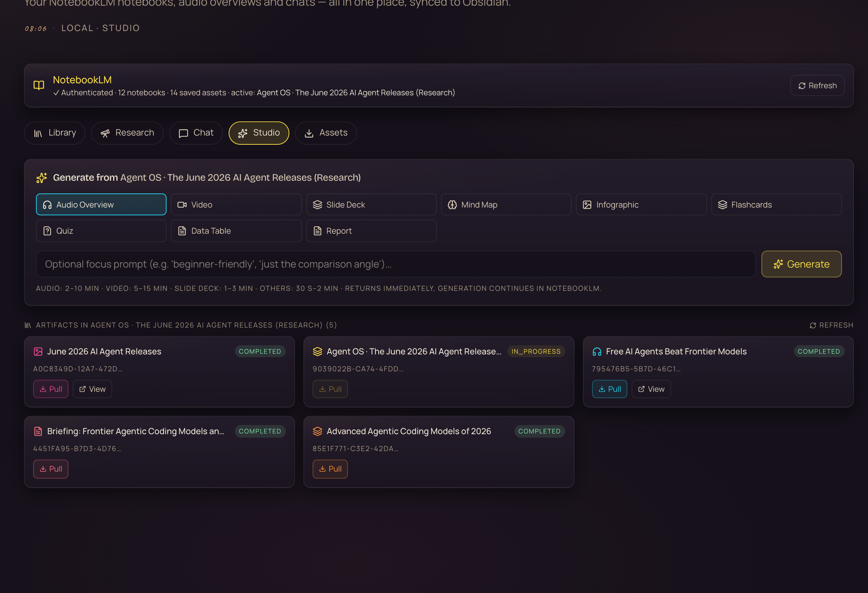View the June 2026 AI Agent Releases artifact
Viewport: 868px width, 593px height.
92,389
